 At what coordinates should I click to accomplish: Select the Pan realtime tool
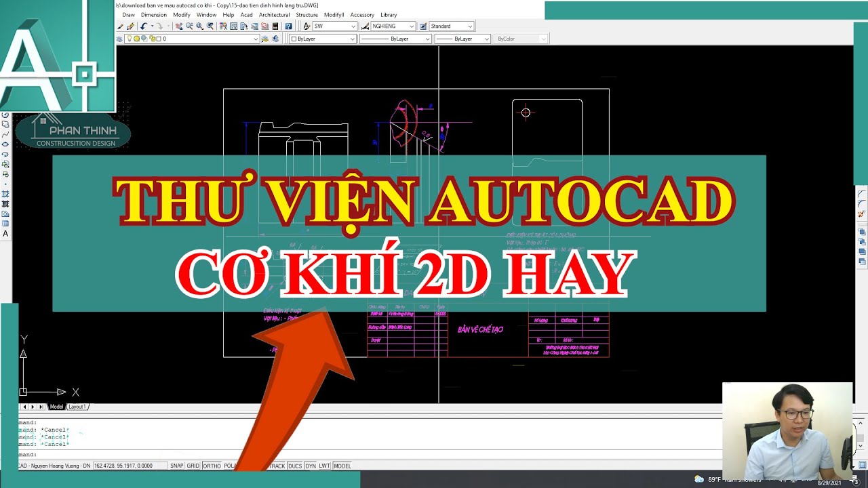pyautogui.click(x=179, y=26)
